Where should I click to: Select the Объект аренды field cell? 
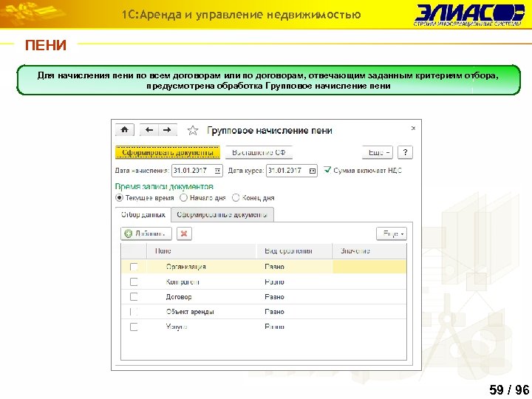pos(202,312)
